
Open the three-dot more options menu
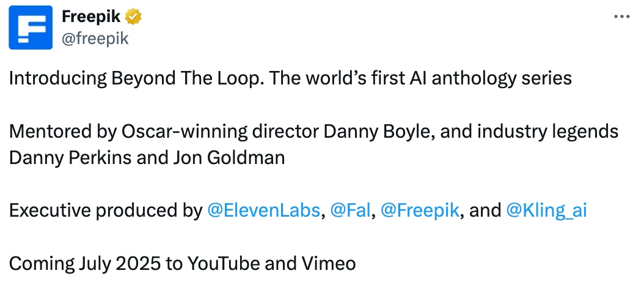pyautogui.click(x=621, y=17)
